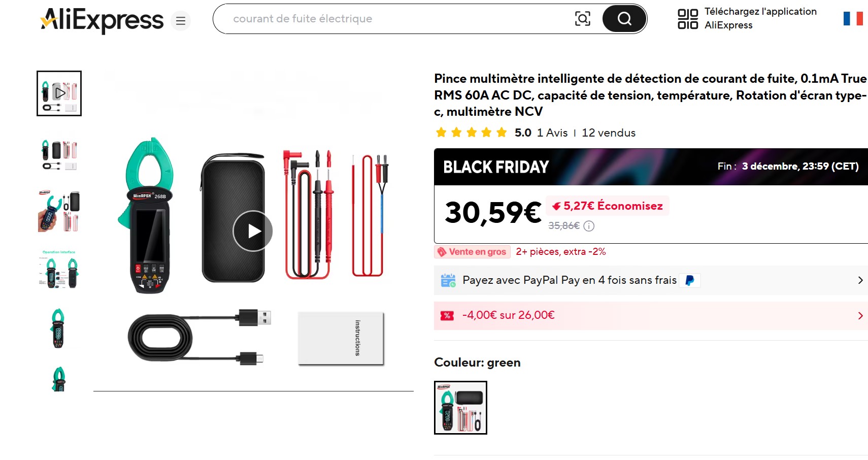Focus the search input field

click(396, 19)
